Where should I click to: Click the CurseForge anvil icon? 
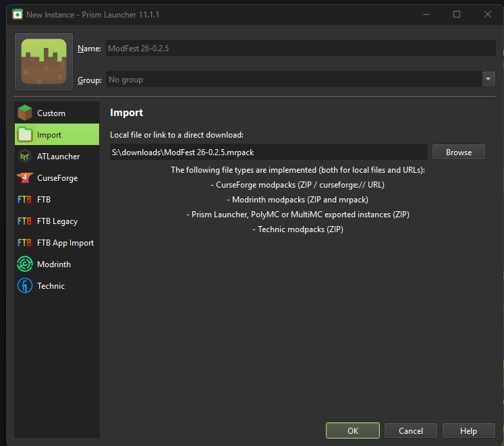coord(25,177)
